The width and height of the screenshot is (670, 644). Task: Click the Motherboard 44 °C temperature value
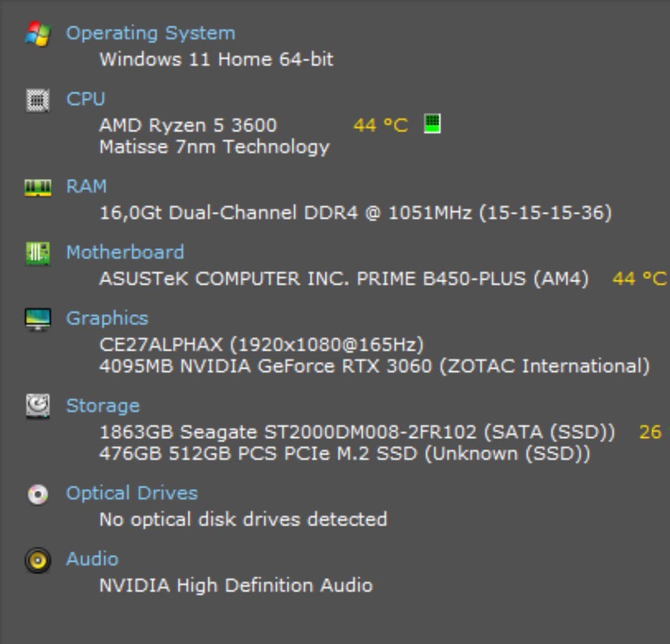639,279
